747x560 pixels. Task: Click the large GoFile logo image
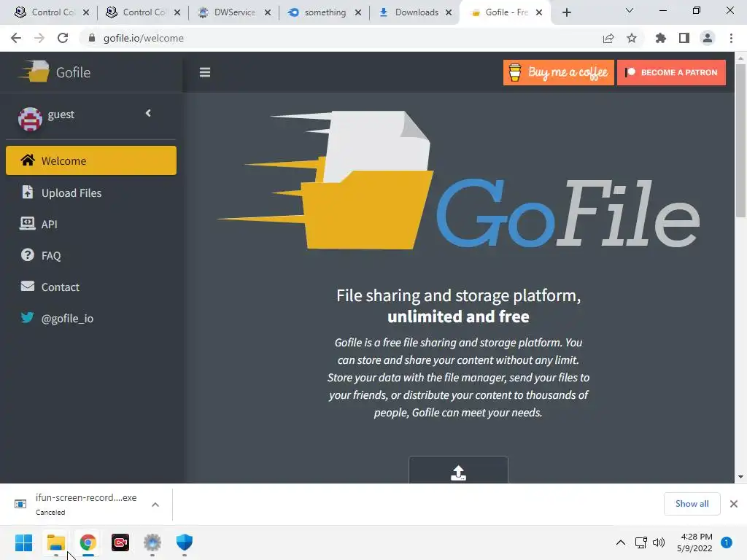tap(458, 180)
